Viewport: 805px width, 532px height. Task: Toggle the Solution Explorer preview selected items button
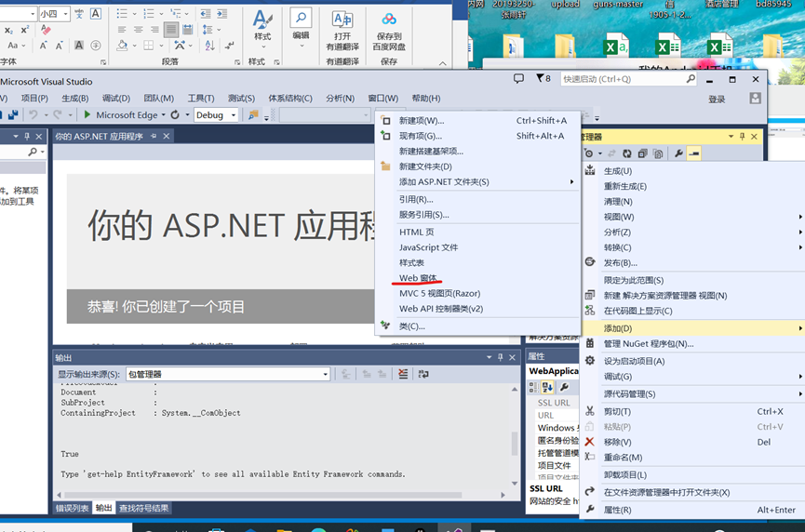pyautogui.click(x=694, y=153)
